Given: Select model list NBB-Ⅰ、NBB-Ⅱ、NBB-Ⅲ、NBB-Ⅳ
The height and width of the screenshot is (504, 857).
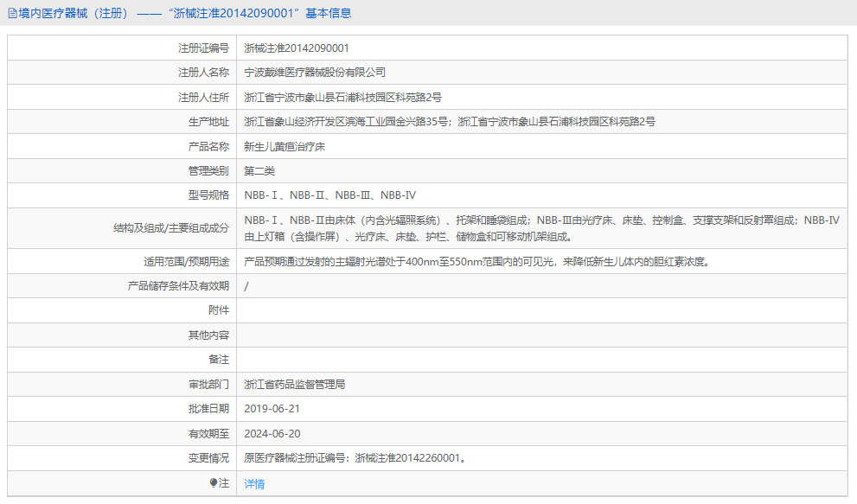Looking at the screenshot, I should tap(330, 195).
